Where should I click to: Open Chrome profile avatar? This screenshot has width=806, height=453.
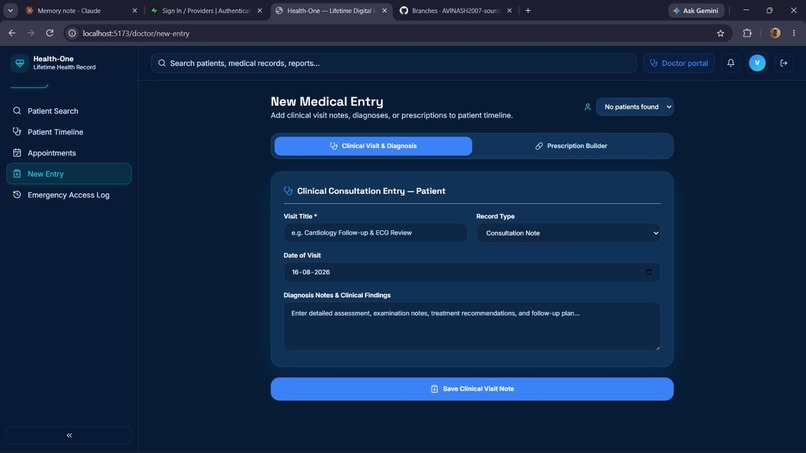point(775,33)
